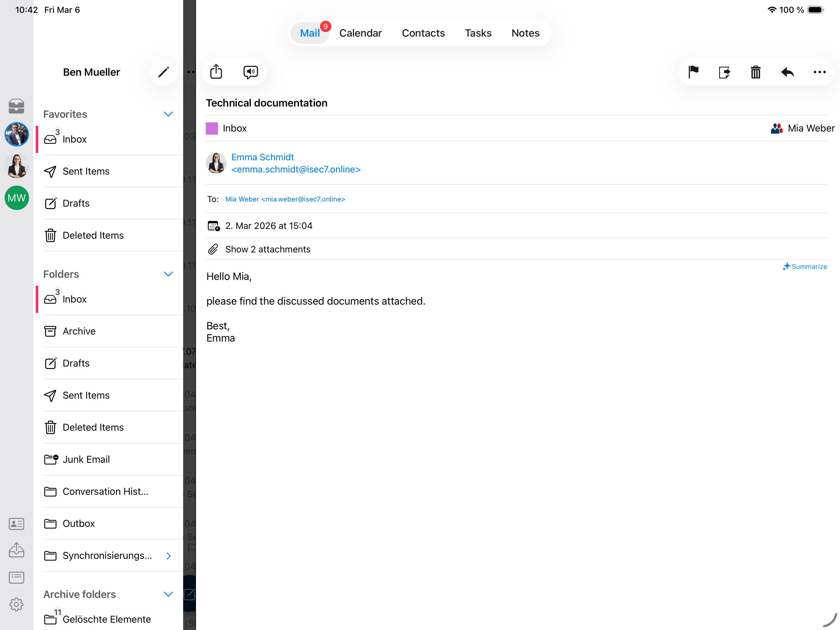Open the Notes tab
This screenshot has width=840, height=630.
[x=525, y=33]
